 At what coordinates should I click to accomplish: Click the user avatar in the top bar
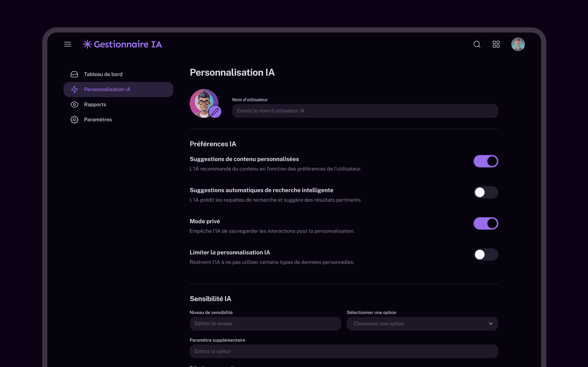coord(518,44)
